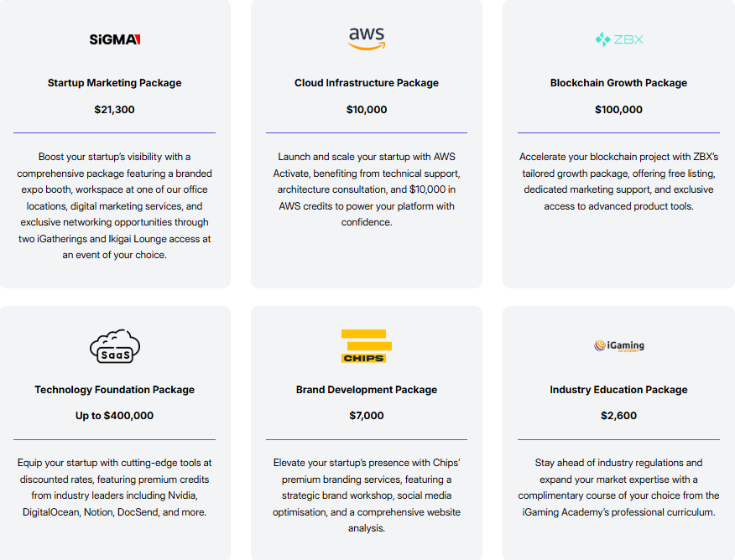Click the AWS Activate description text

367,189
